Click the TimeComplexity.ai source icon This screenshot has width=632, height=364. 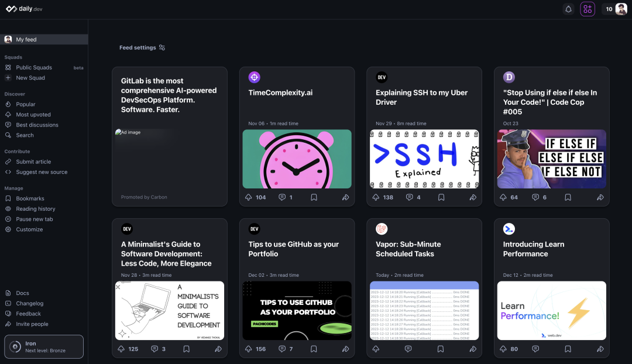[255, 77]
